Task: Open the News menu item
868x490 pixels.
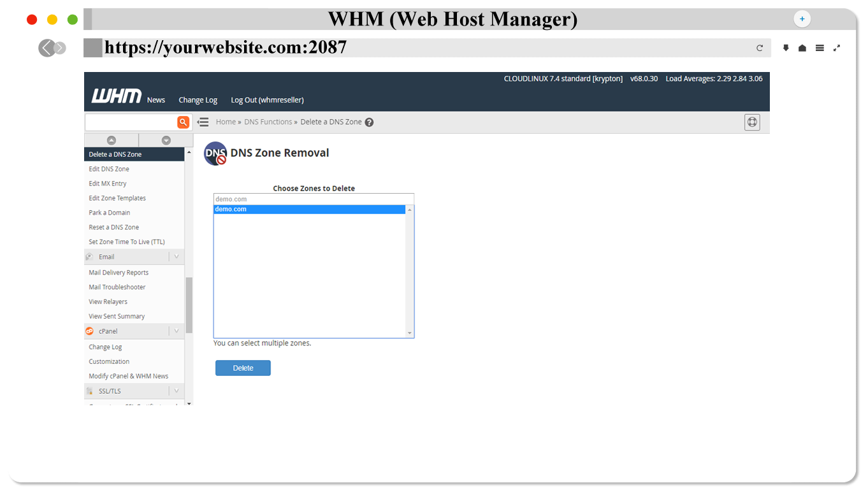Action: (x=156, y=100)
